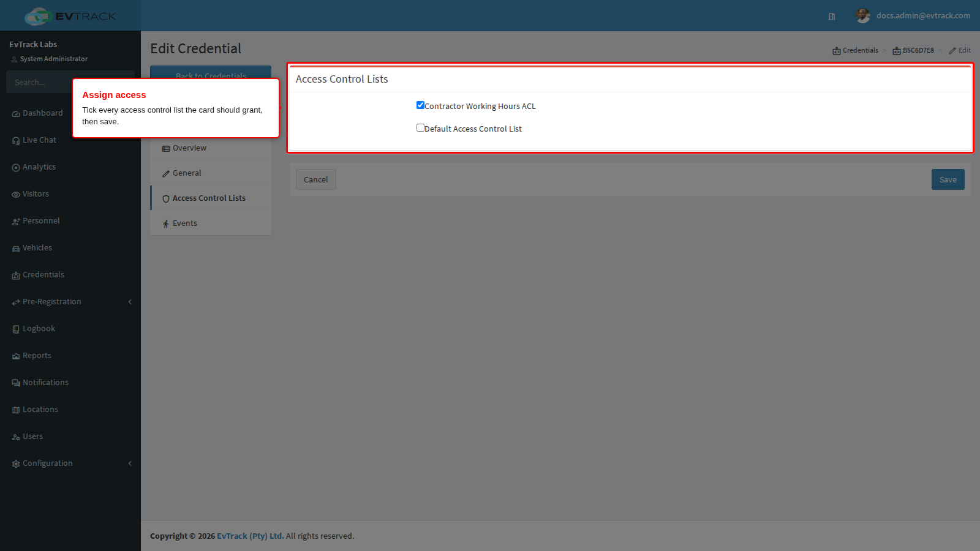Viewport: 980px width, 551px height.
Task: Click the Analytics sidebar icon
Action: point(16,168)
